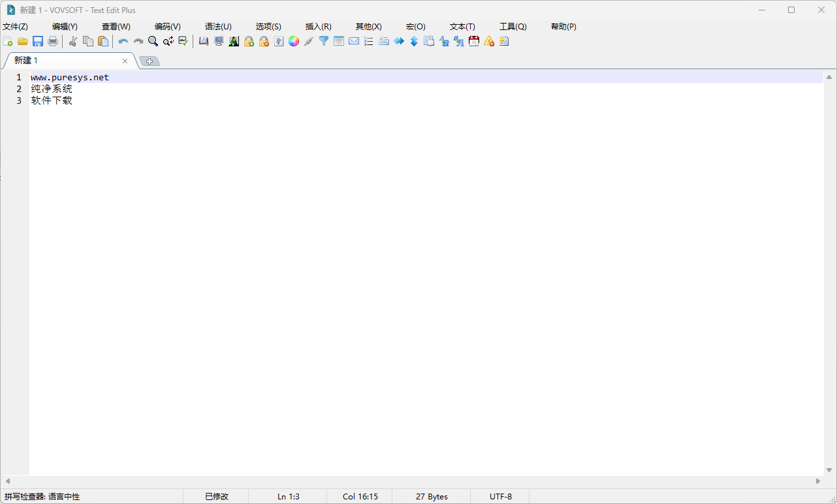
Task: Open the Find magnifier tool
Action: pos(153,41)
